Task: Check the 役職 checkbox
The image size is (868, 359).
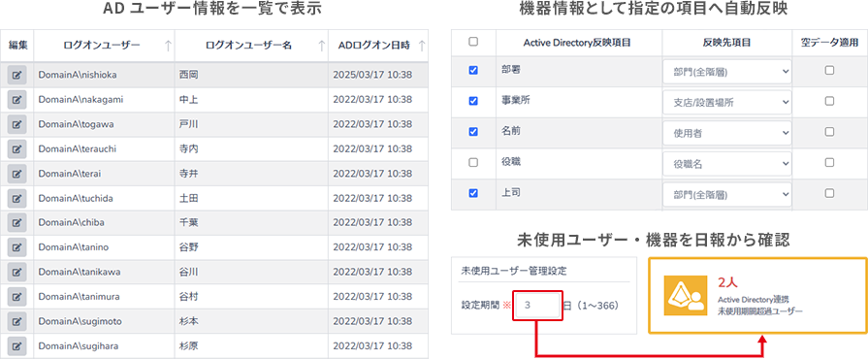Action: pos(473,163)
